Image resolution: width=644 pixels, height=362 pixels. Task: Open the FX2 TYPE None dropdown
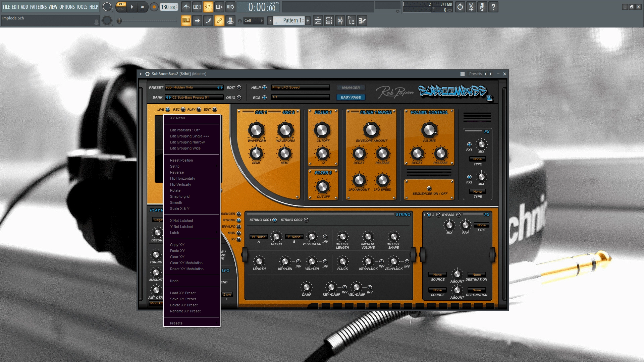[x=478, y=192]
